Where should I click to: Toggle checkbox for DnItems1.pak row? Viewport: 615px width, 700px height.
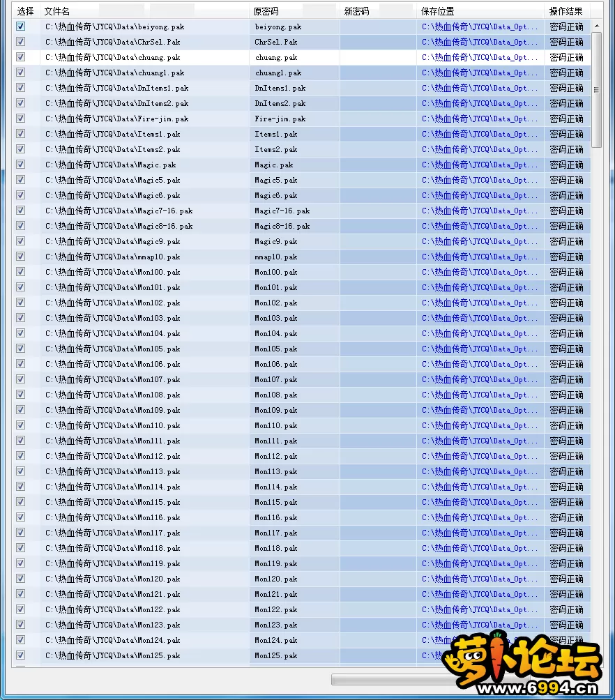coord(20,88)
